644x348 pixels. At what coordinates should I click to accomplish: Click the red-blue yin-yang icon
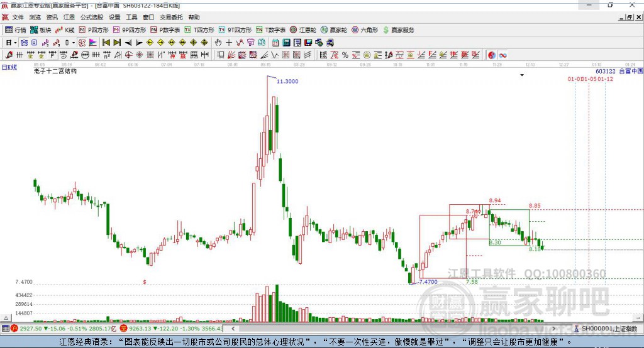tap(492, 55)
